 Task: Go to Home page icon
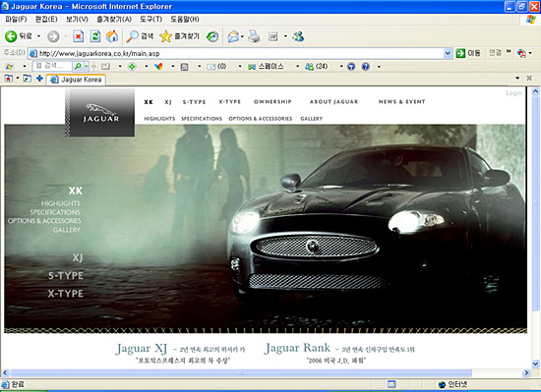pyautogui.click(x=112, y=36)
